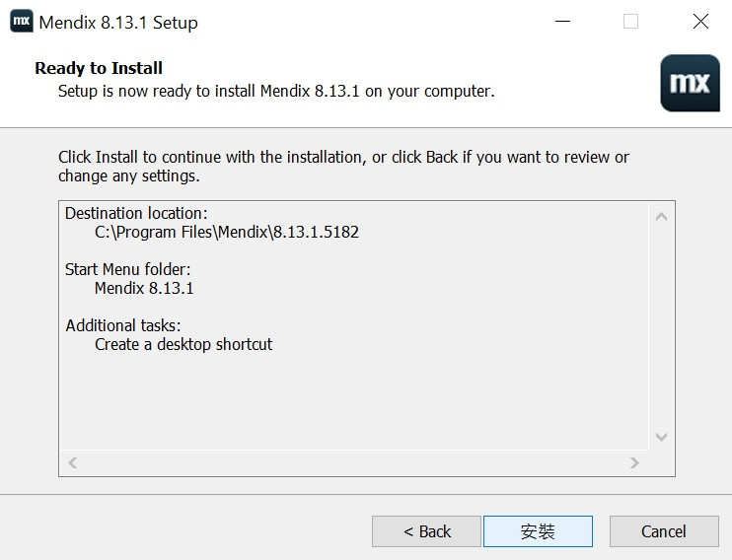Click the Mendix title bar icon
The image size is (732, 560).
click(x=22, y=22)
